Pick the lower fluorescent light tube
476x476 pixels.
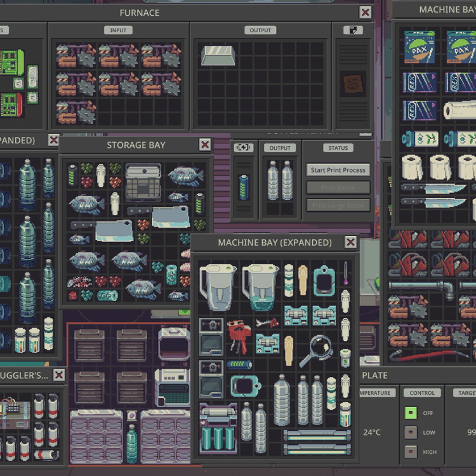tap(317, 449)
